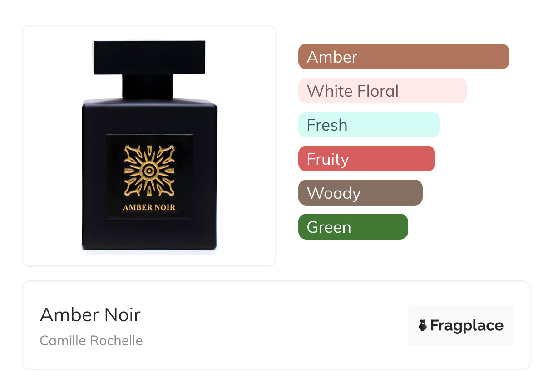This screenshot has height=392, width=553.
Task: Choose the Fruity accord bar
Action: coord(367,159)
